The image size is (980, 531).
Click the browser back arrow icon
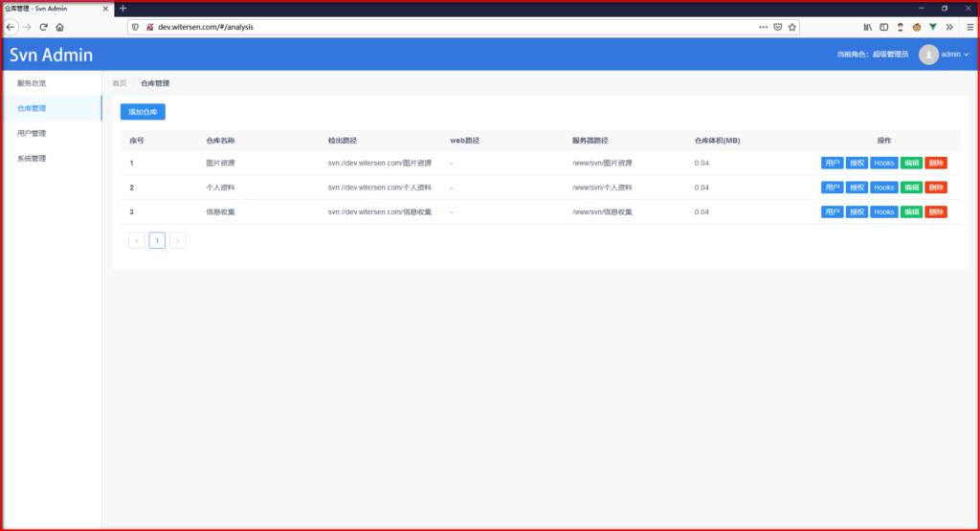[11, 27]
